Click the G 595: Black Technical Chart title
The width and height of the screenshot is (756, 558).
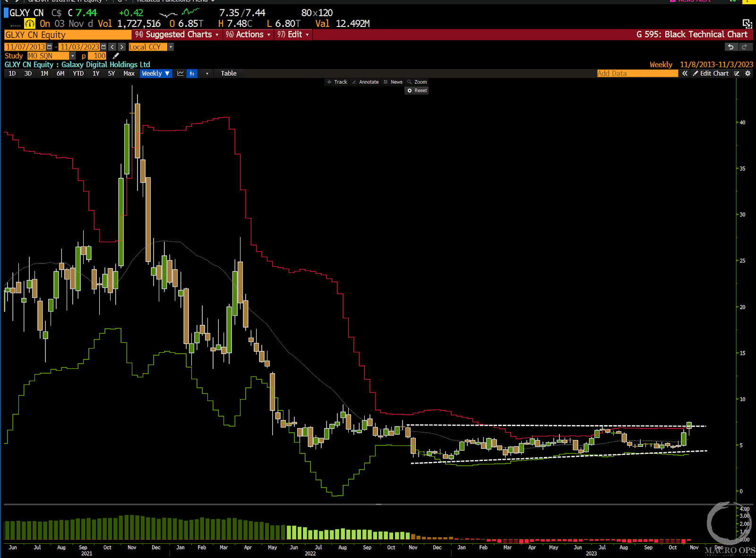click(x=692, y=35)
